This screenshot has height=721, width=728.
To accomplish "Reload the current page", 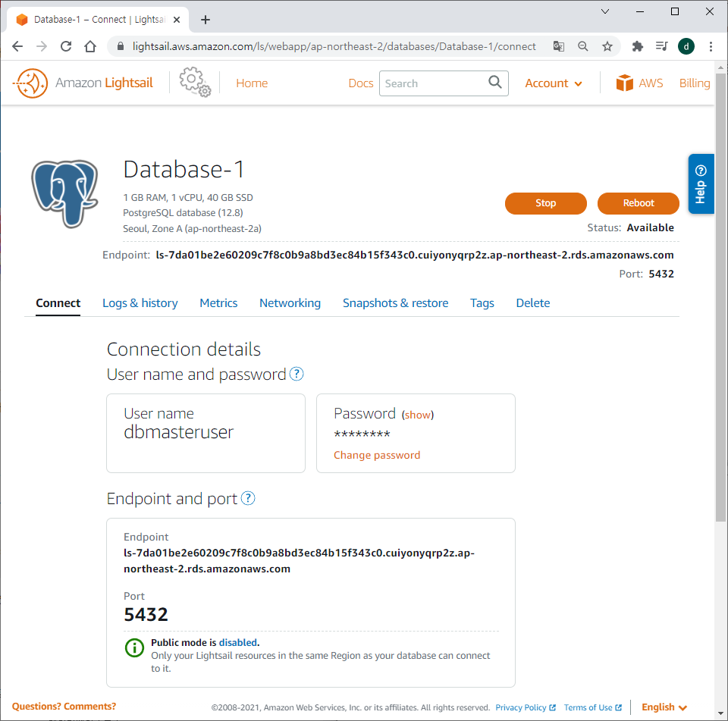I will pos(66,46).
